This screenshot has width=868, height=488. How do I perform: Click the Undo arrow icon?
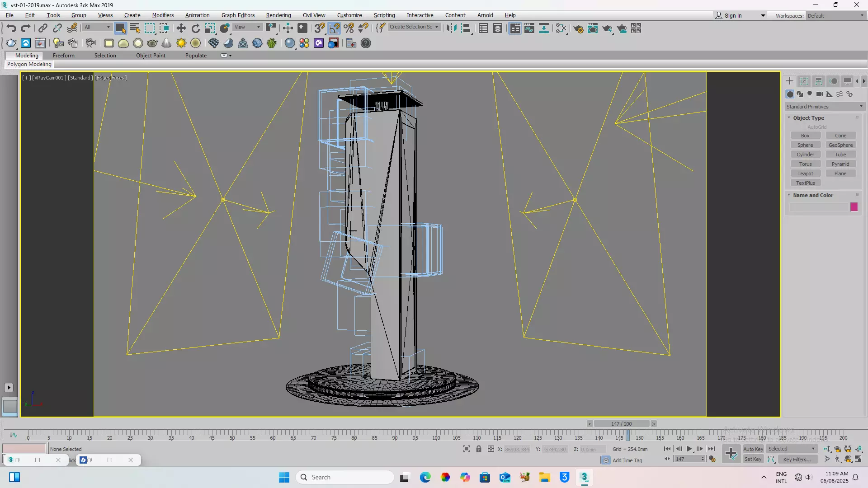tap(11, 28)
